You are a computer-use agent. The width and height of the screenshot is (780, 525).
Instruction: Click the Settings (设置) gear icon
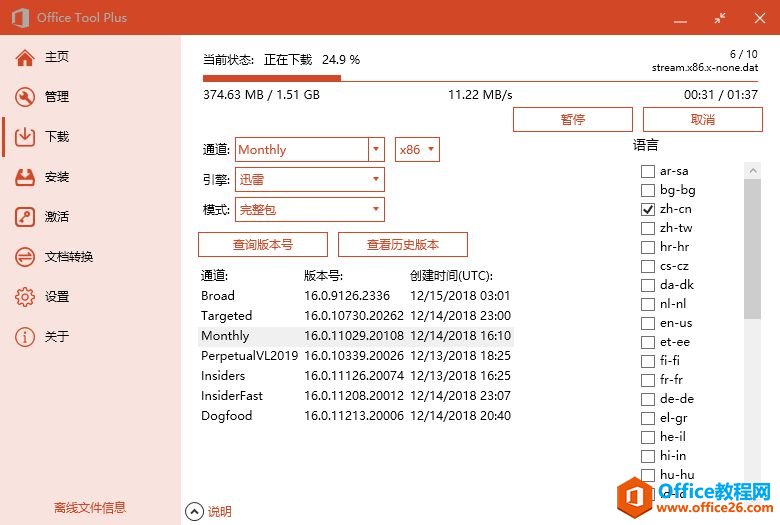25,297
